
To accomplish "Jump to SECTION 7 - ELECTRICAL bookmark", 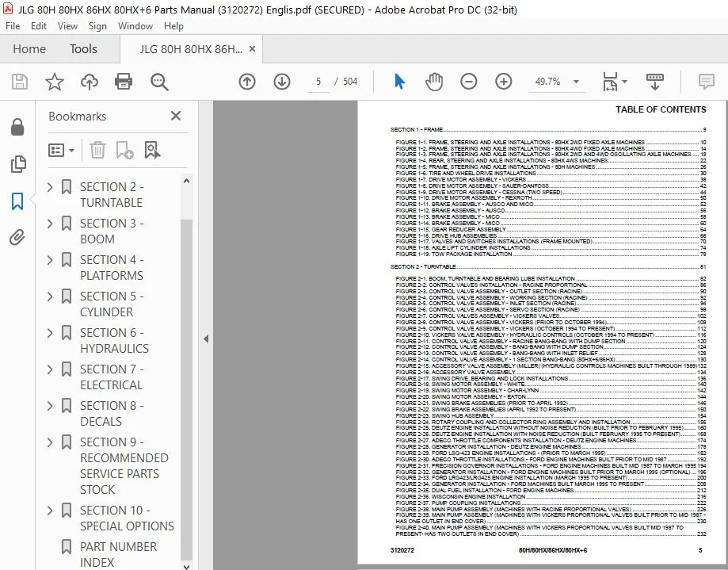I will (112, 377).
